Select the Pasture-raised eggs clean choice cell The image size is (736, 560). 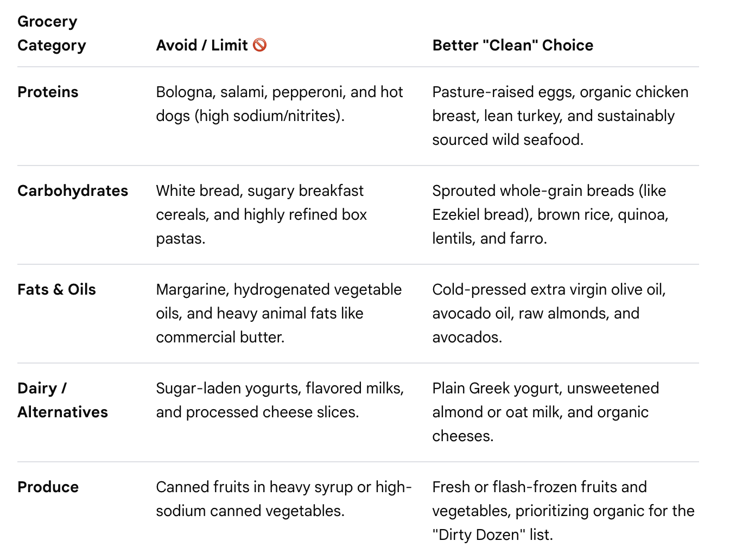point(560,116)
